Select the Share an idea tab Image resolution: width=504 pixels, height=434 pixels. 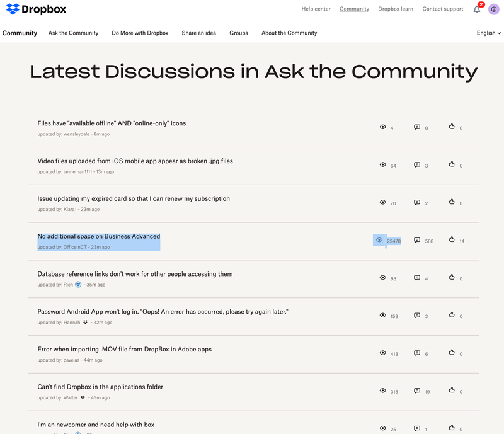coord(198,33)
